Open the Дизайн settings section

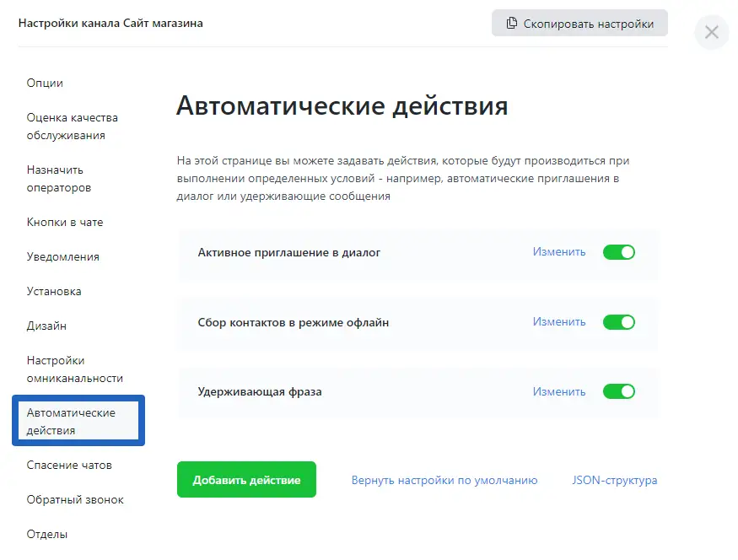46,326
